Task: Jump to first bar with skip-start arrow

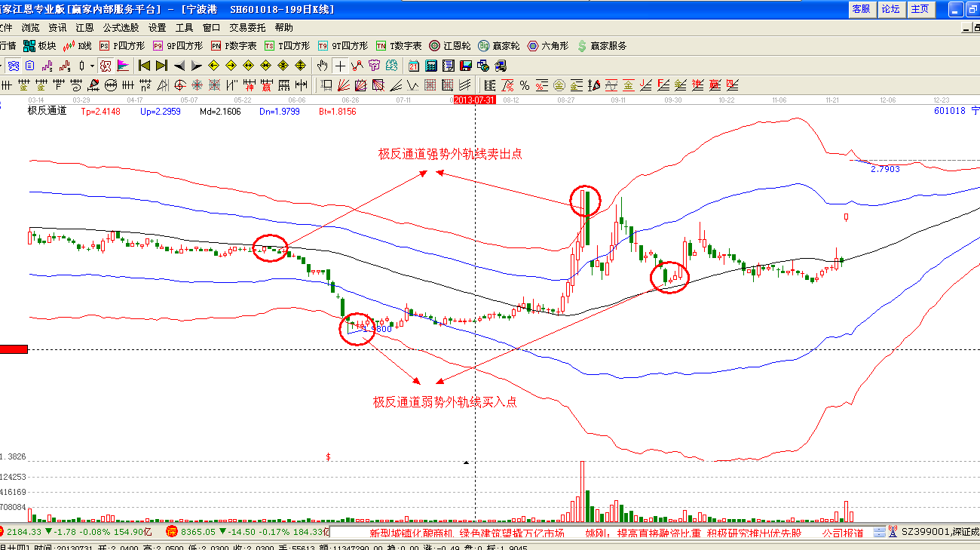Action: click(x=144, y=66)
